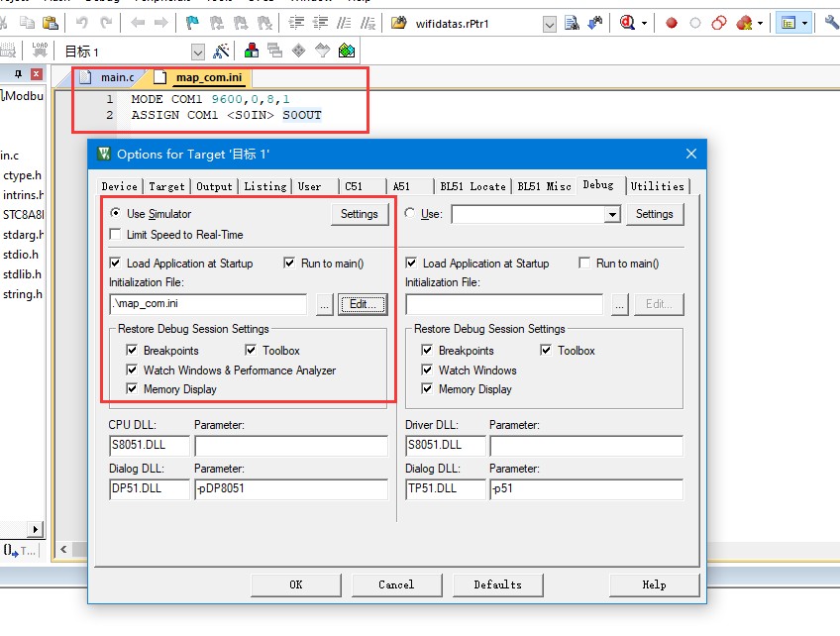
Task: Switch to the C51 tab
Action: (354, 186)
